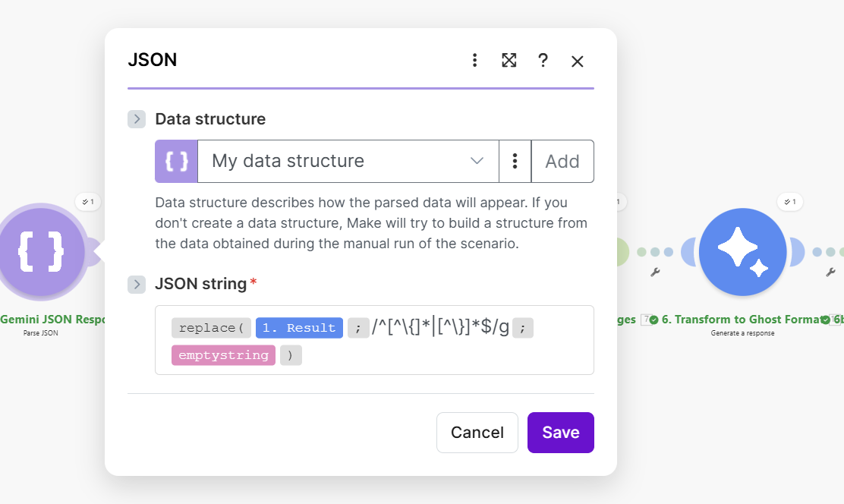Click the wrench icon at far right
Screen dimensions: 844x504
[x=830, y=272]
